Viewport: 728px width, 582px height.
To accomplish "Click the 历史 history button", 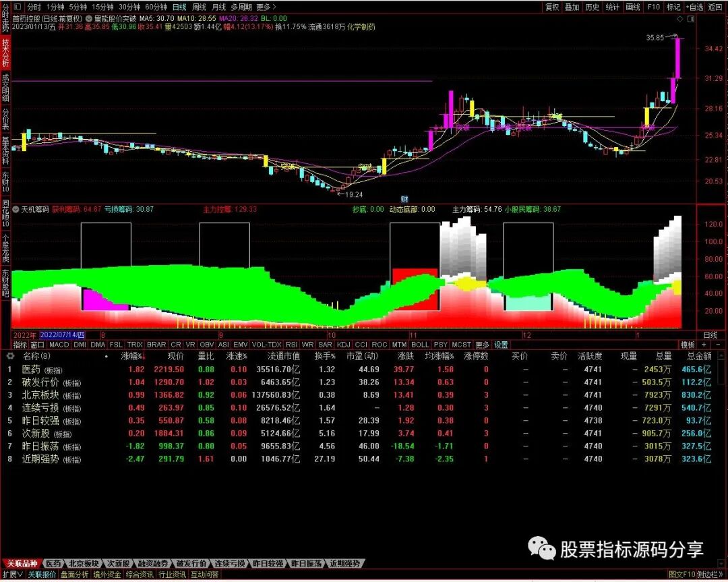I will [x=592, y=7].
